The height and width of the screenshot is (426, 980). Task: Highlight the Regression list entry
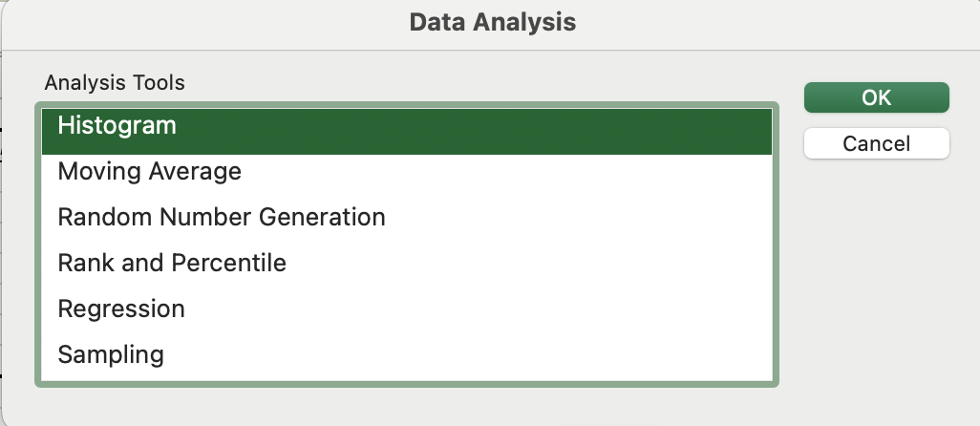point(121,309)
